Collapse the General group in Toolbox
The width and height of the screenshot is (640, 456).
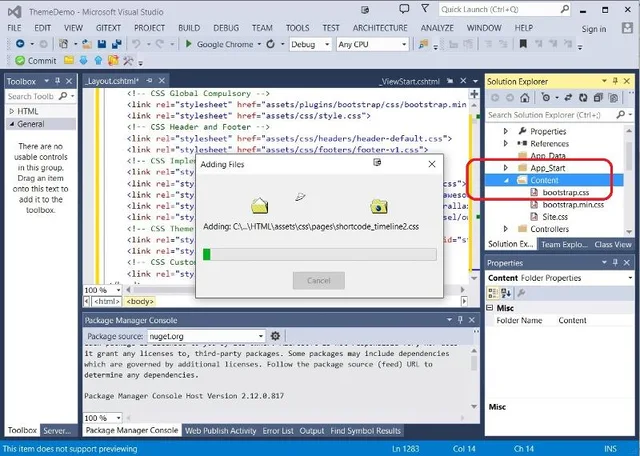[11, 124]
